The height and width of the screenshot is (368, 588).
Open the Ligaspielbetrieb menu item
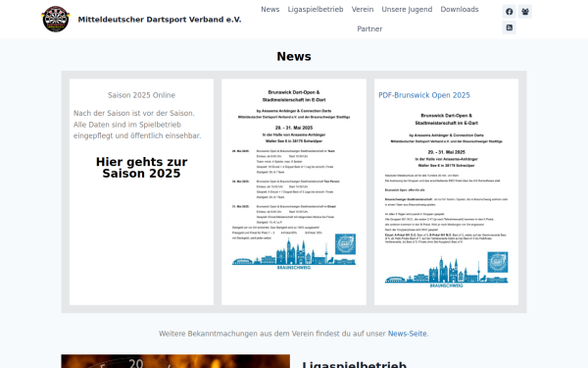coord(316,10)
